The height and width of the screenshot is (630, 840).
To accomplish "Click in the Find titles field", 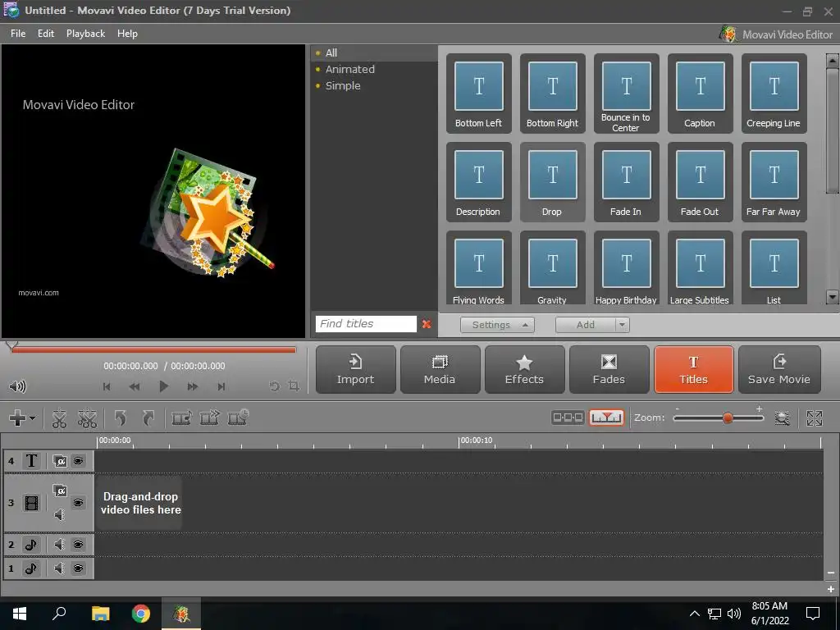I will pos(366,323).
